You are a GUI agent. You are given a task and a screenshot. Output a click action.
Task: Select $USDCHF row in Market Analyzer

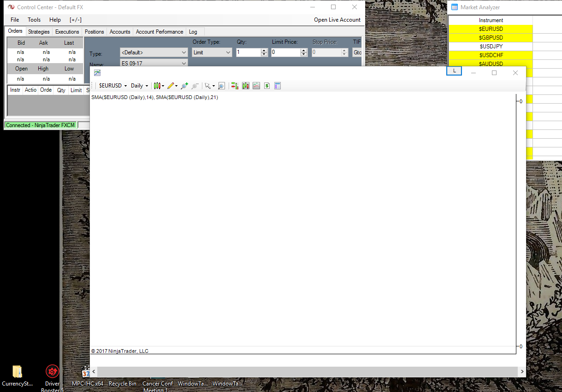491,55
